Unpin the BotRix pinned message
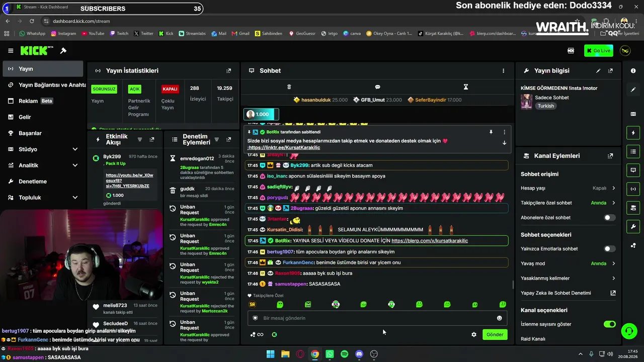 click(491, 132)
